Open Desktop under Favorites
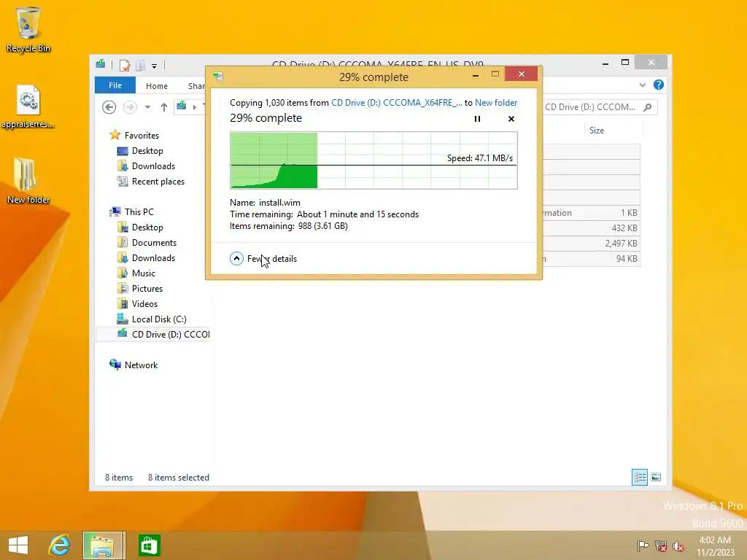Image resolution: width=747 pixels, height=560 pixels. (x=147, y=151)
